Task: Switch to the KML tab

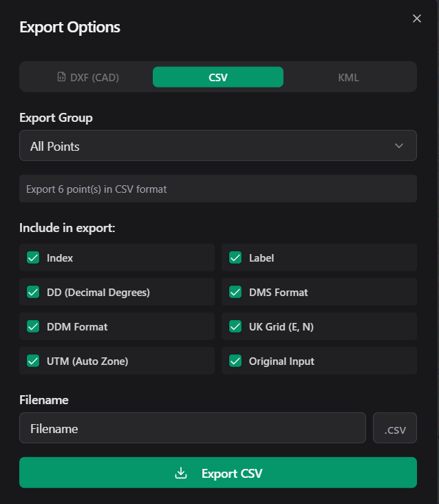Action: [x=348, y=77]
